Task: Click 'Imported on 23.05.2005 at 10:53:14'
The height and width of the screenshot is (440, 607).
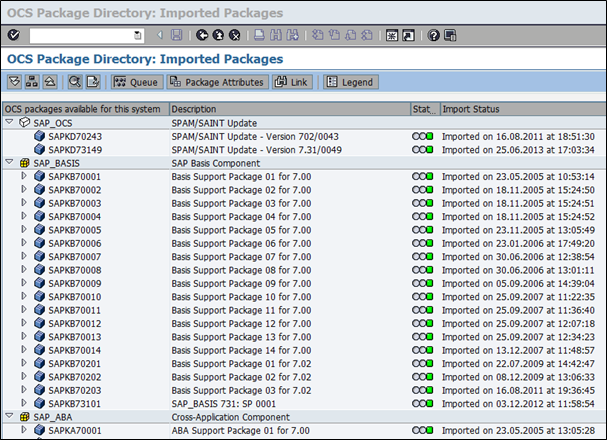Action: tap(518, 176)
